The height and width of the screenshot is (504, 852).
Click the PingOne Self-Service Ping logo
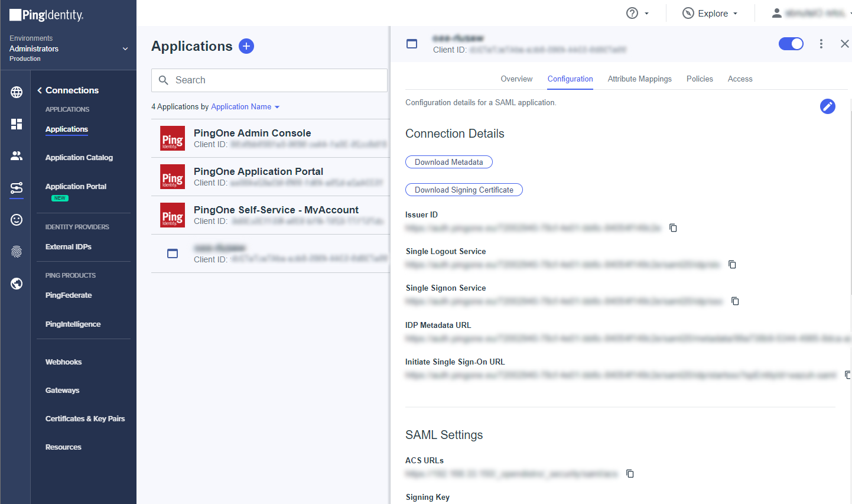[173, 215]
